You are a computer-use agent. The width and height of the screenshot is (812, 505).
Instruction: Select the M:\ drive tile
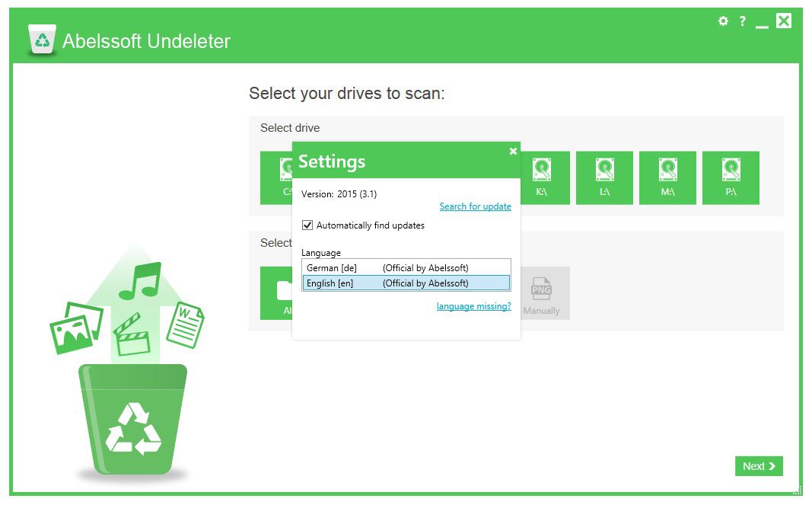667,177
